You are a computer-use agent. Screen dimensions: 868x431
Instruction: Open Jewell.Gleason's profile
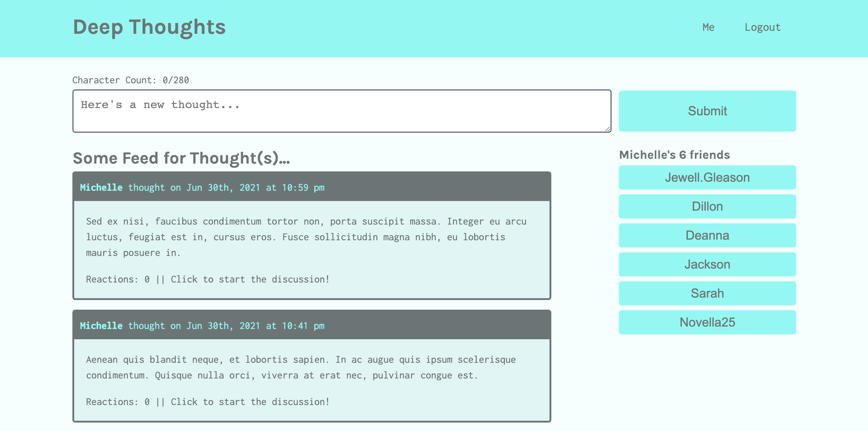click(x=707, y=177)
